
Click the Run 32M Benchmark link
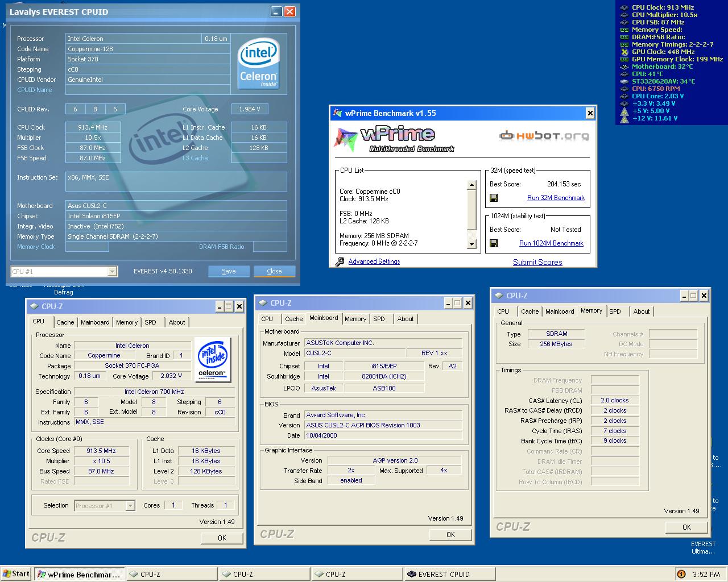(556, 198)
